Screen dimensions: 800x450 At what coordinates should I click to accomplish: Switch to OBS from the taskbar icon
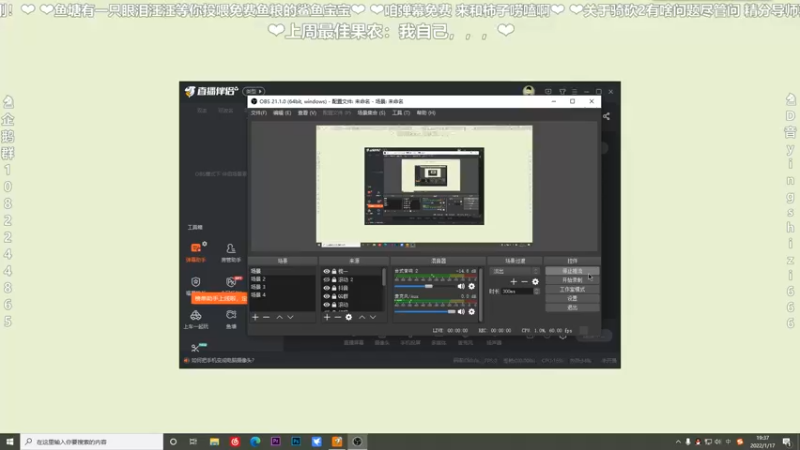pos(357,442)
